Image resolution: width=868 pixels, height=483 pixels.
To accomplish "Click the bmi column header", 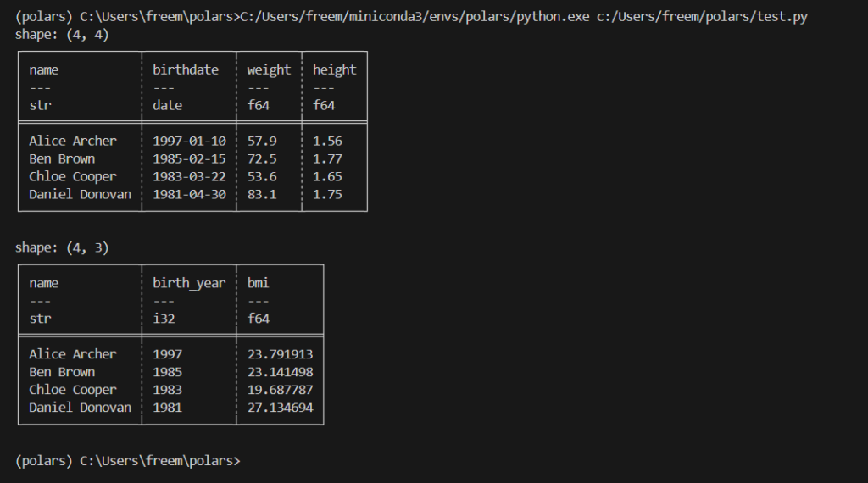I will coord(258,283).
